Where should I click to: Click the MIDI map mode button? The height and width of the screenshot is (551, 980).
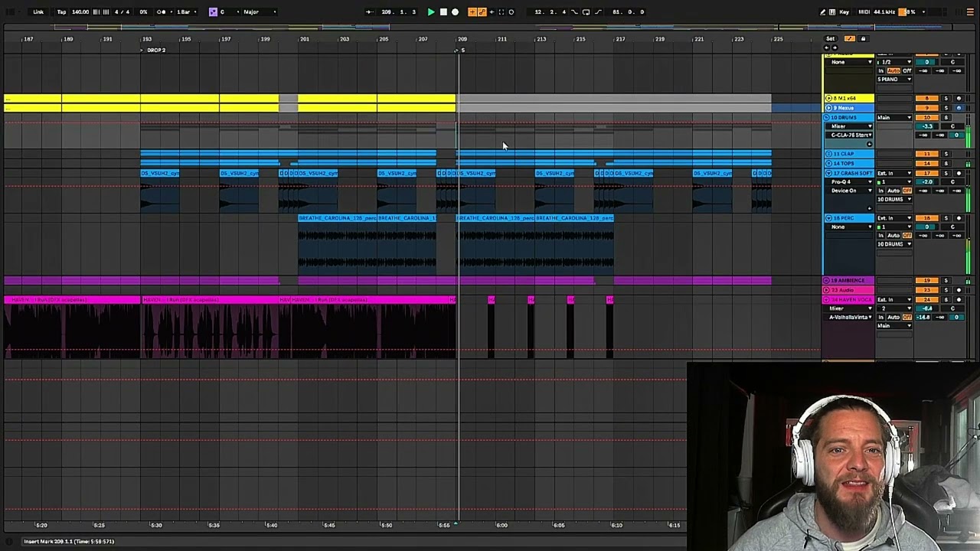tap(864, 11)
